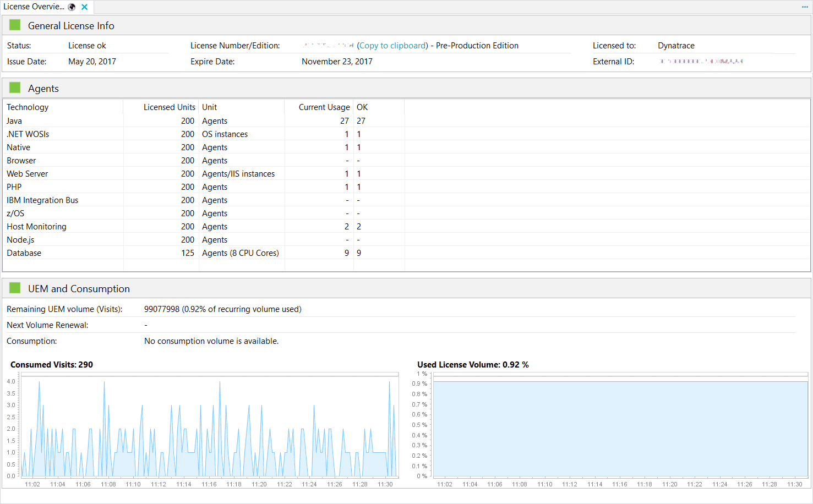The image size is (813, 504).
Task: Click the green UEM and Consumption status icon
Action: coord(15,288)
